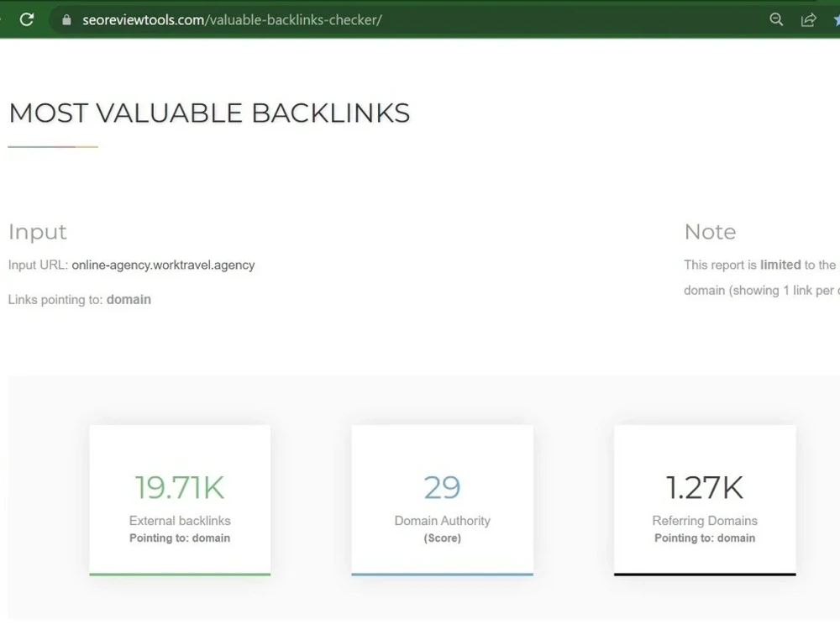Viewport: 840px width, 630px height.
Task: Click the 1.27K referring domains value
Action: 705,487
